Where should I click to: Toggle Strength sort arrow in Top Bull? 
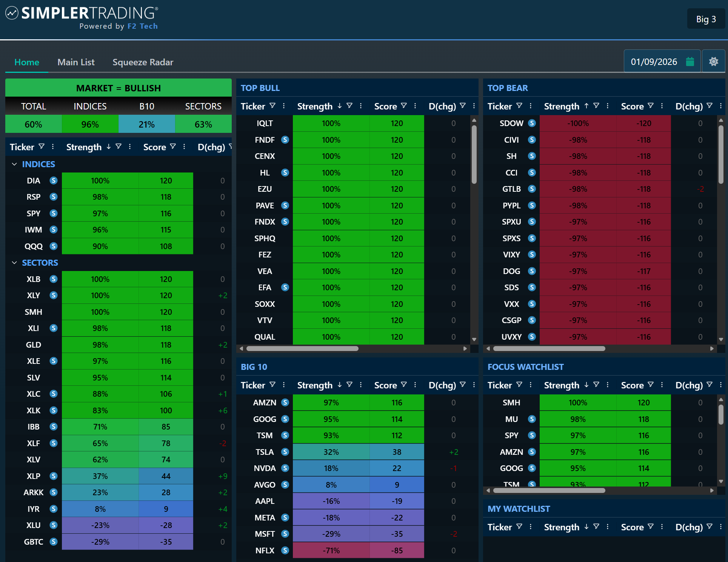coord(340,106)
